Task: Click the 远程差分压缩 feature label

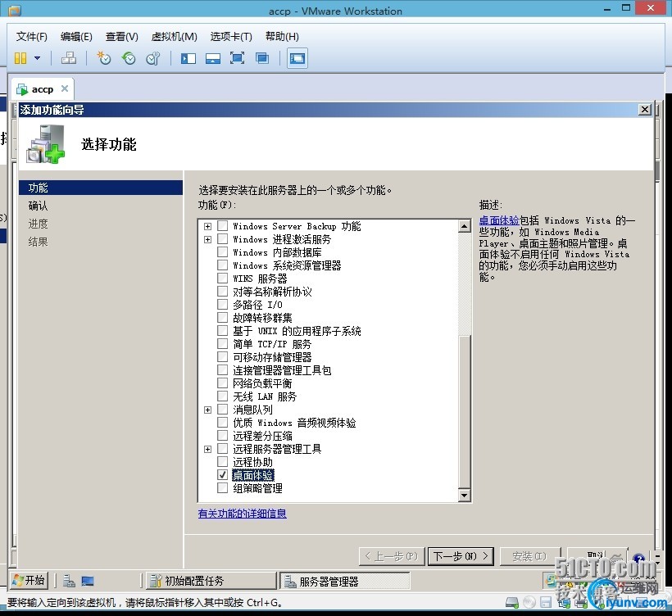Action: coord(262,436)
